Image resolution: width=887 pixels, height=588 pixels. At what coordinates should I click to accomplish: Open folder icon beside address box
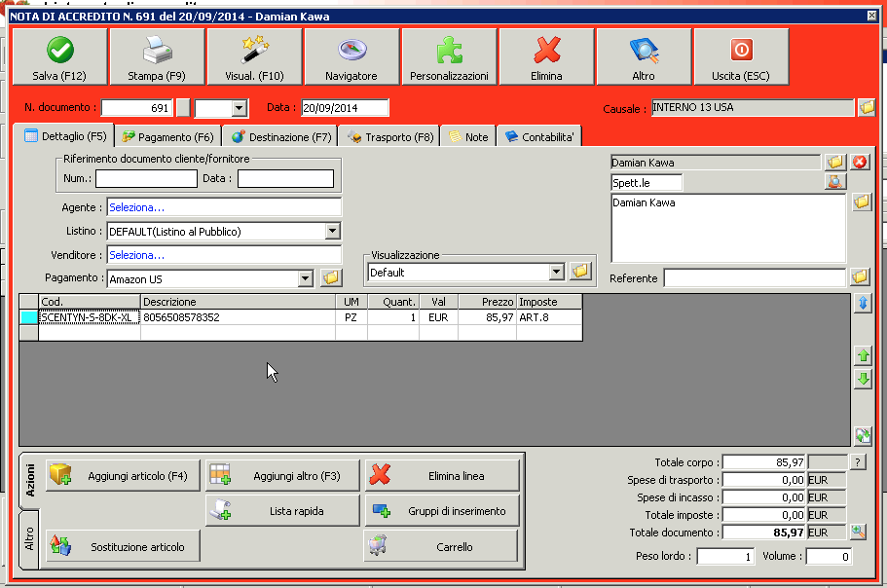pyautogui.click(x=862, y=202)
